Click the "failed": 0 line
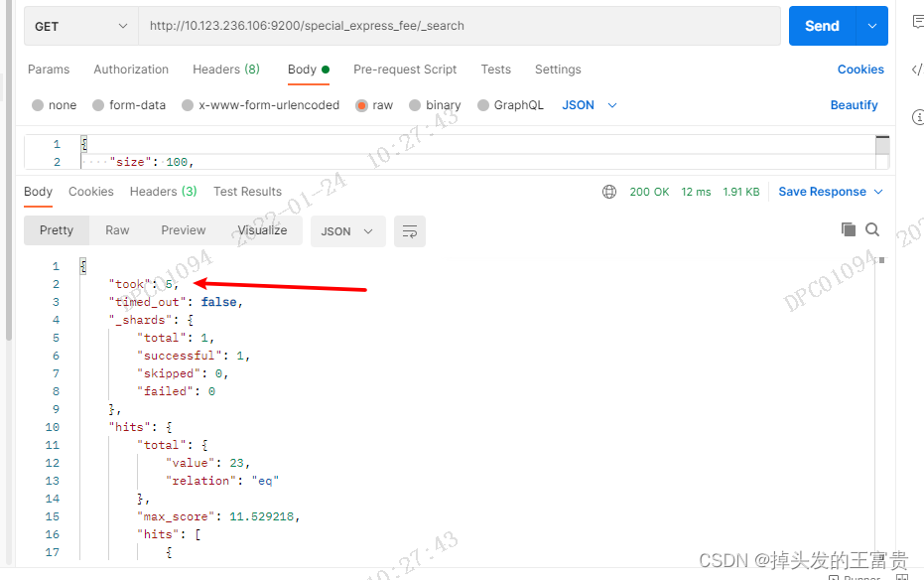This screenshot has width=924, height=580. tap(177, 390)
